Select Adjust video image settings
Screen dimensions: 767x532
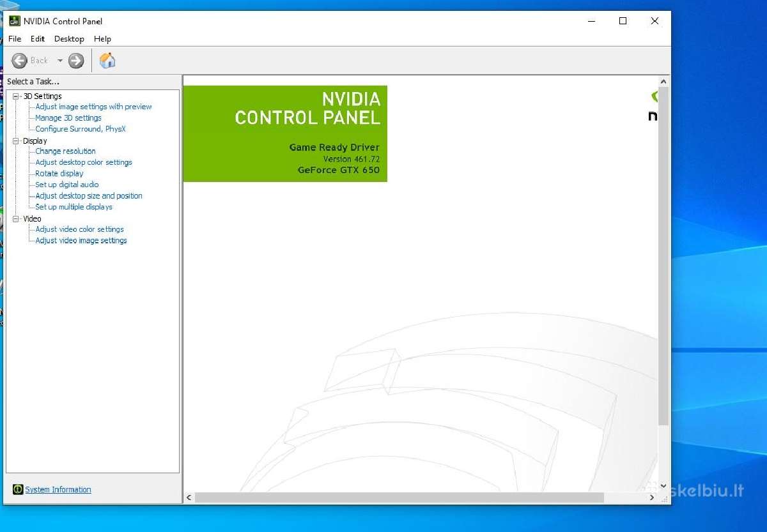[x=81, y=241]
